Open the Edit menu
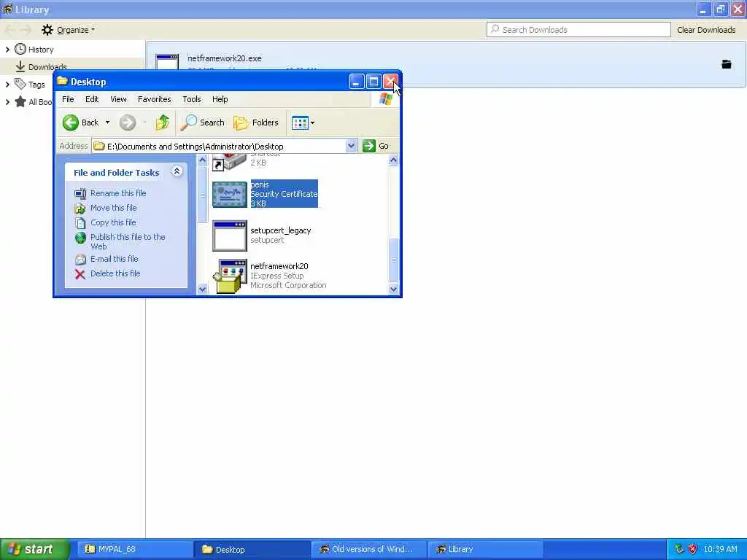 (92, 99)
